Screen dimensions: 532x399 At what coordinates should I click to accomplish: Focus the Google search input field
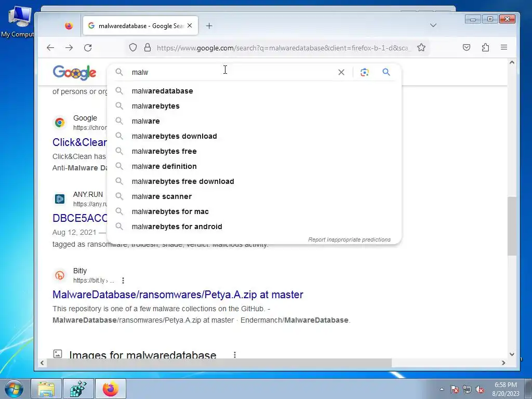click(231, 72)
